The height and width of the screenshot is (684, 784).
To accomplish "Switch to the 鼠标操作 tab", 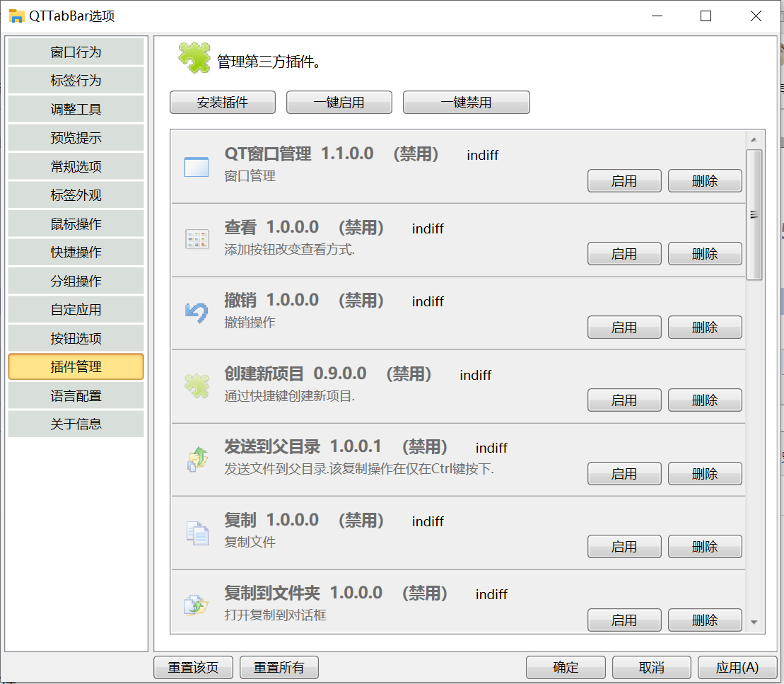I will tap(76, 224).
